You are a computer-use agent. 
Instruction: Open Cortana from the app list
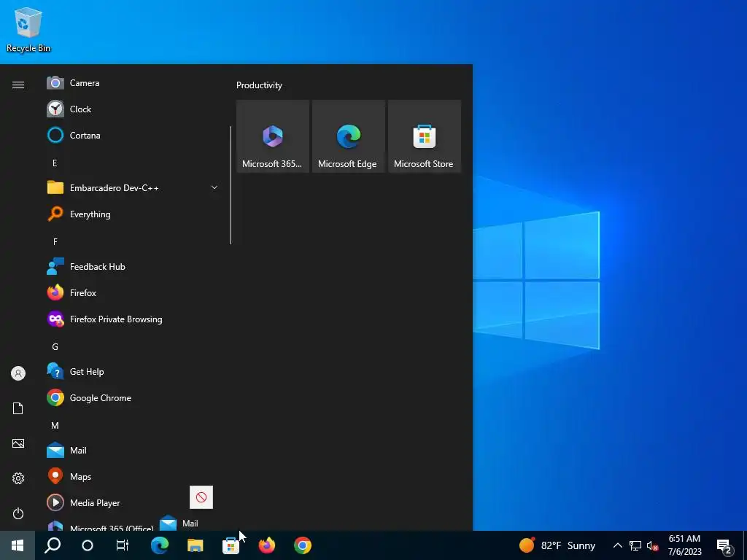tap(133, 135)
